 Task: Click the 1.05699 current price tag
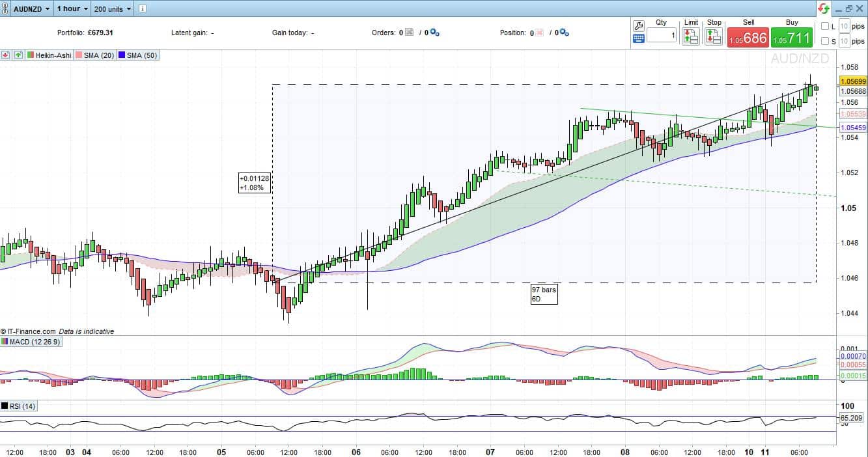click(x=853, y=81)
